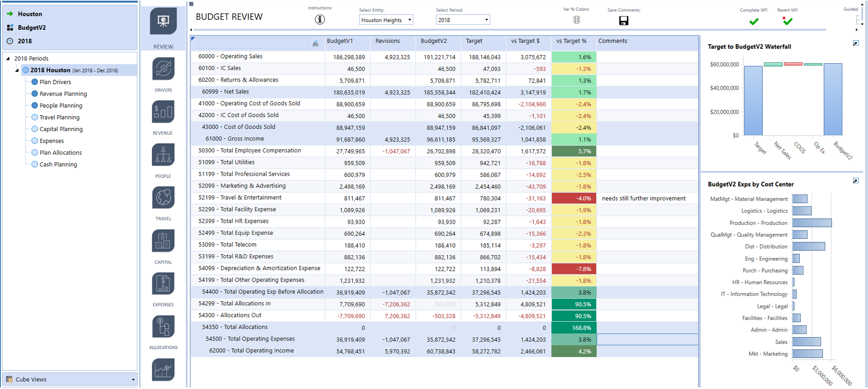Open the Drivers step icon
This screenshot has height=389, width=868.
(163, 69)
